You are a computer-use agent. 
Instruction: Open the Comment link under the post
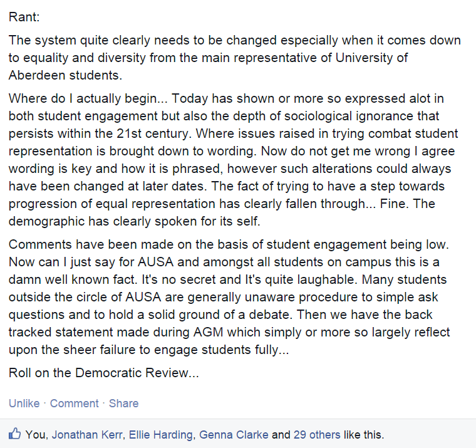75,404
